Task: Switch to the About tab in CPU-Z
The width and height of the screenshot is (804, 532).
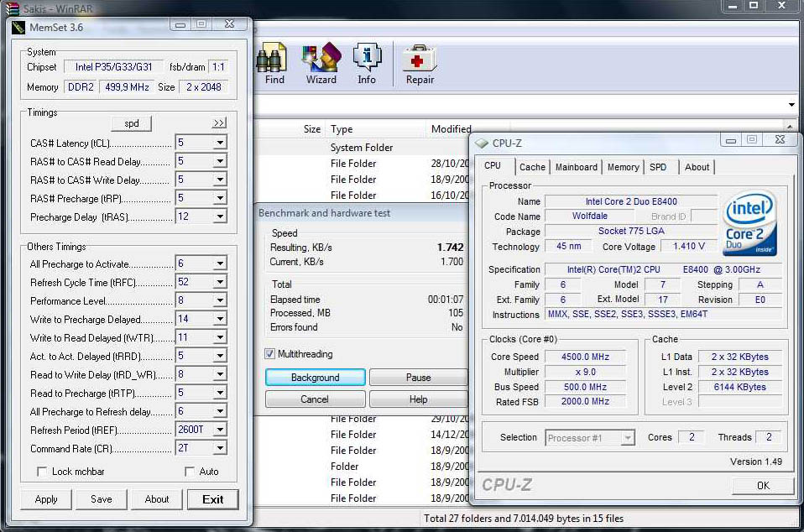Action: 697,167
